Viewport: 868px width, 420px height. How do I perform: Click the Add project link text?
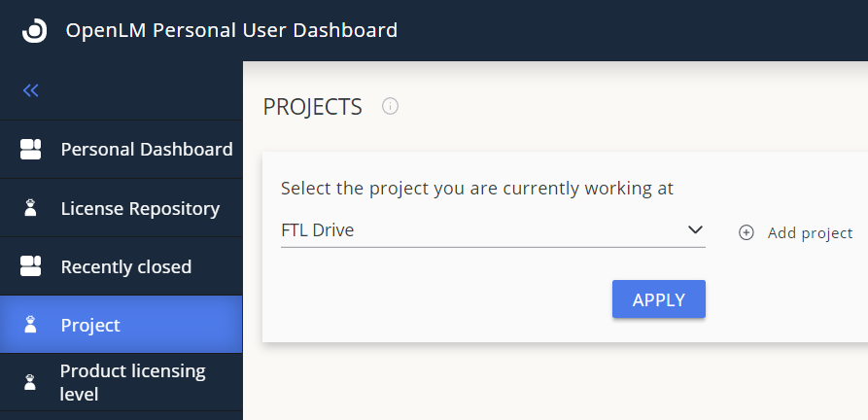coord(810,232)
